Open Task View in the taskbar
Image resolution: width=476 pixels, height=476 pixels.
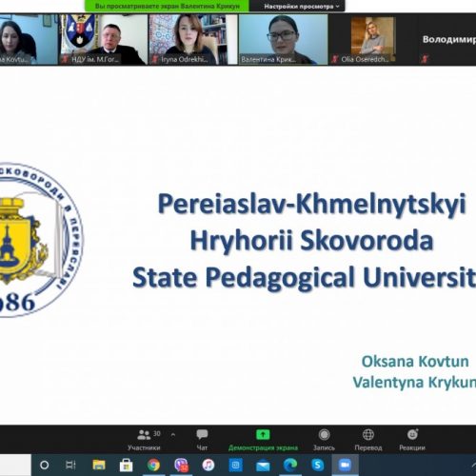click(x=70, y=466)
